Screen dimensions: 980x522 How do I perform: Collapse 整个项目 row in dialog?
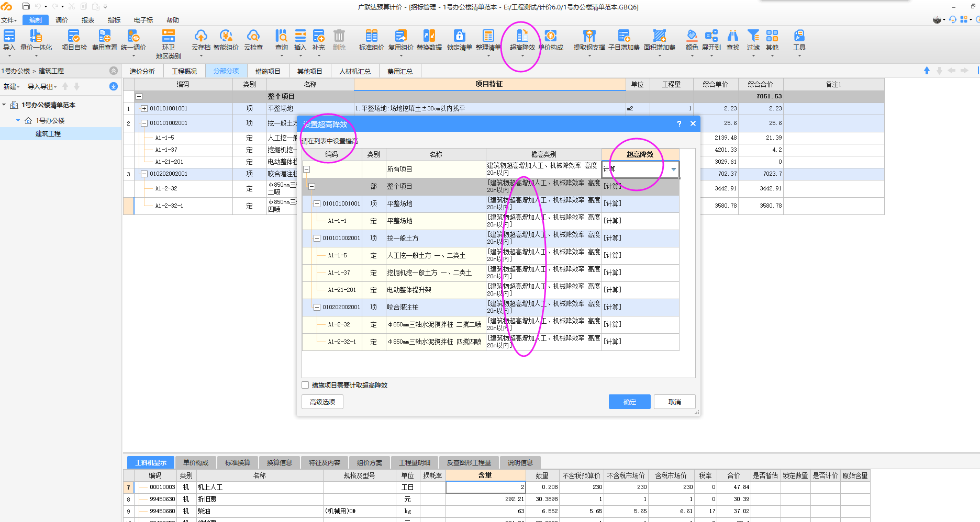(312, 187)
